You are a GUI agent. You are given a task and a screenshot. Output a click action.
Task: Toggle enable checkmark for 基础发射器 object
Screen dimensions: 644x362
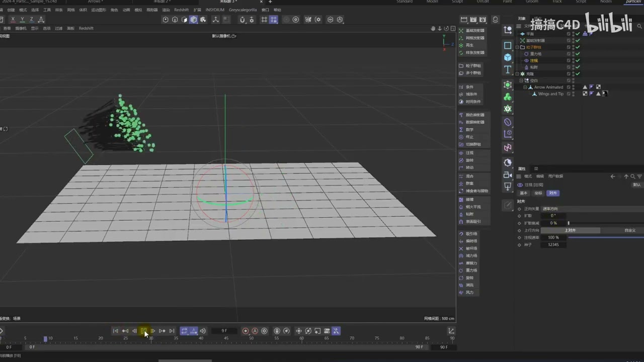click(x=578, y=40)
